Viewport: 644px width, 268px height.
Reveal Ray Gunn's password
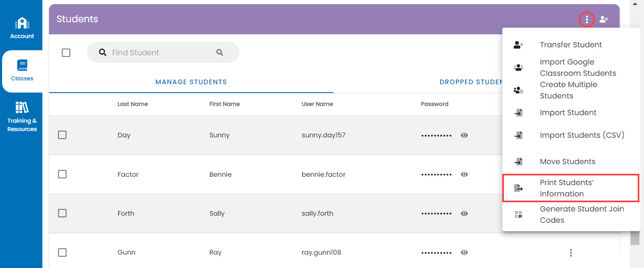pyautogui.click(x=464, y=253)
